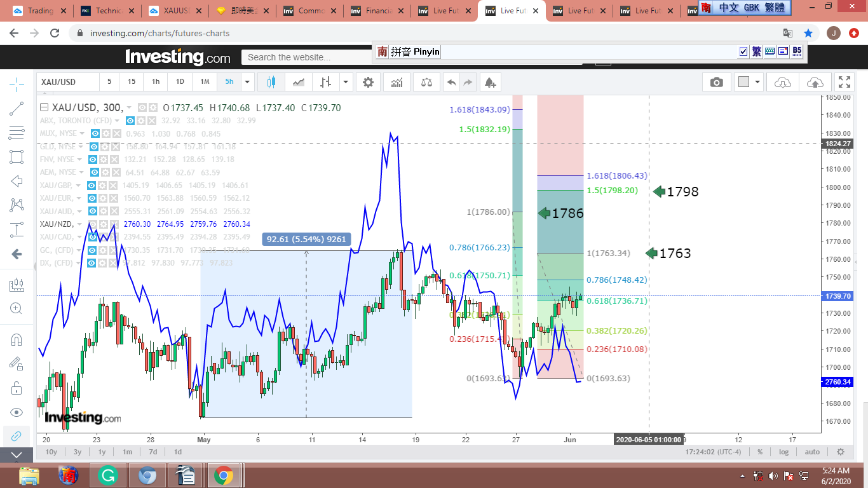868x488 pixels.
Task: Open the compare symbols scale icon
Action: coord(426,82)
